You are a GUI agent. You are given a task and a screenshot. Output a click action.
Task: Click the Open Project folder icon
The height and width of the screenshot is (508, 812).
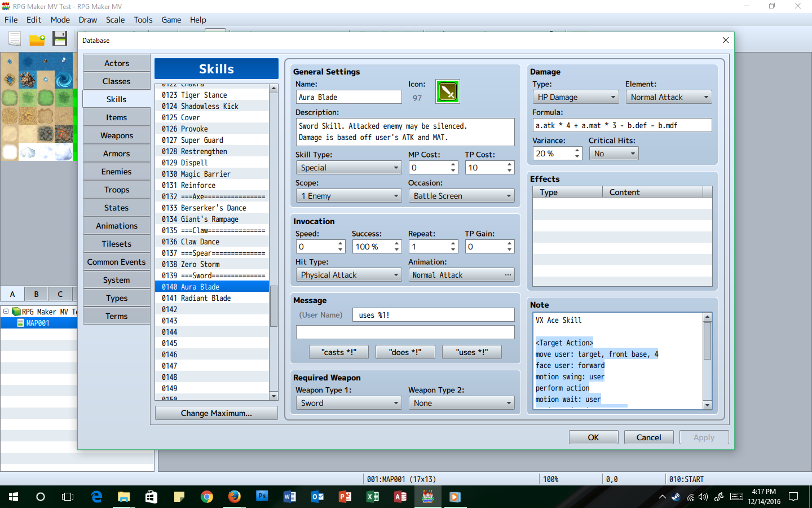[37, 40]
